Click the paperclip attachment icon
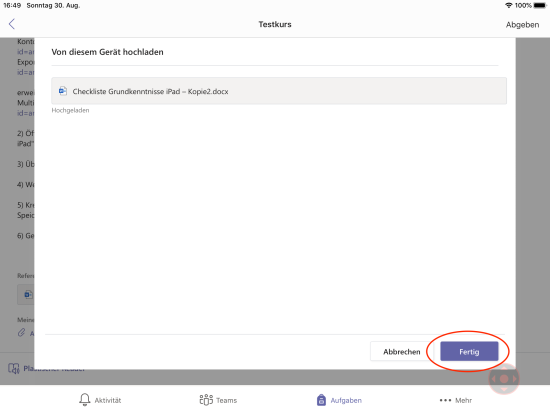The height and width of the screenshot is (413, 550). 21,332
